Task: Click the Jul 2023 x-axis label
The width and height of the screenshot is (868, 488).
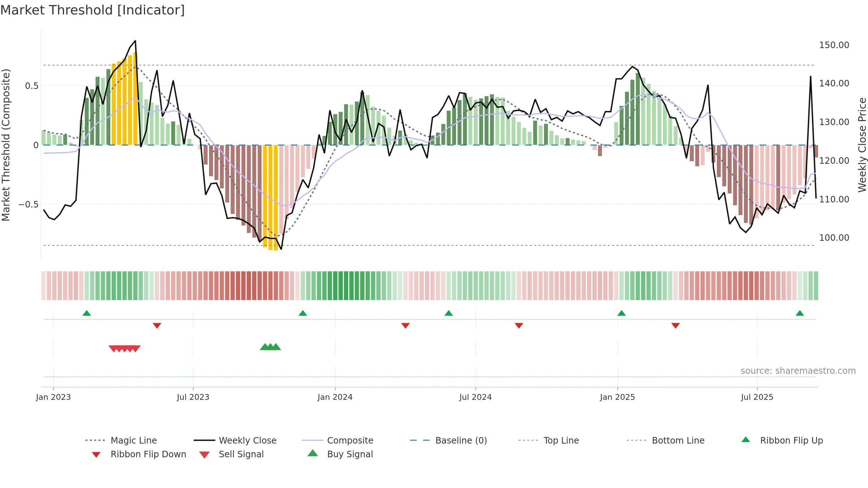Action: point(193,397)
